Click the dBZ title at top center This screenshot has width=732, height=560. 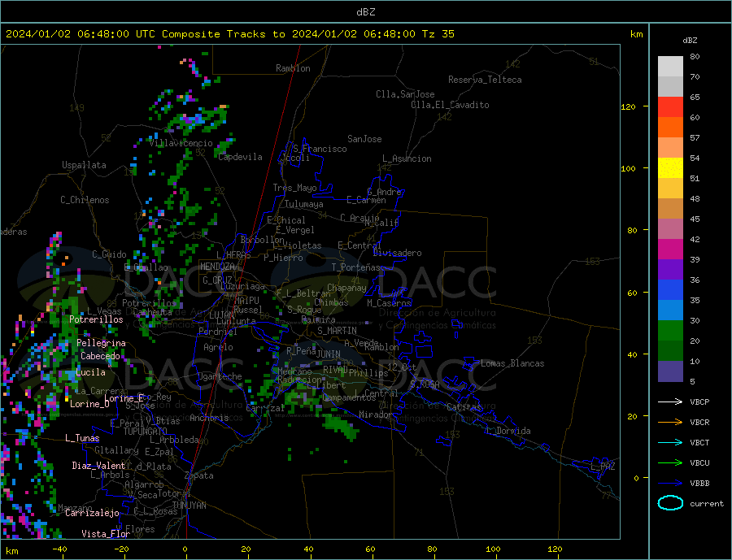(365, 12)
